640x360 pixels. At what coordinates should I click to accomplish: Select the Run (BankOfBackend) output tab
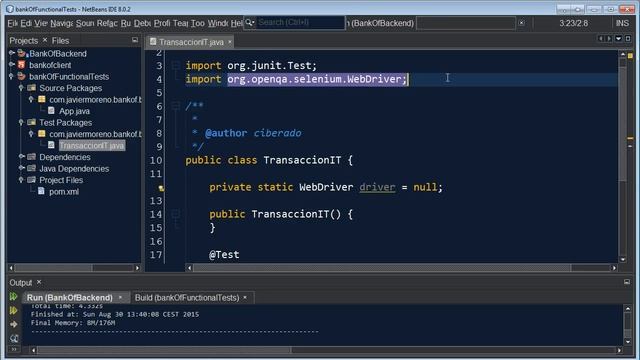[69, 298]
